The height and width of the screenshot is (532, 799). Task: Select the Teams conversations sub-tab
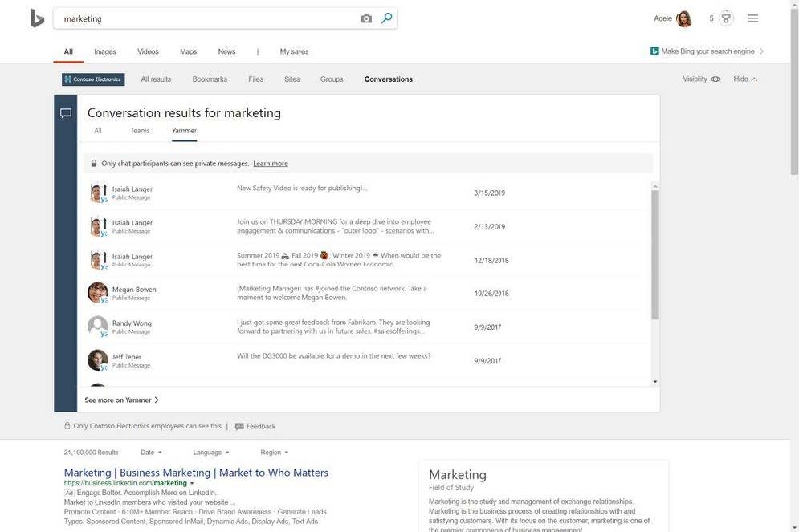pos(140,131)
